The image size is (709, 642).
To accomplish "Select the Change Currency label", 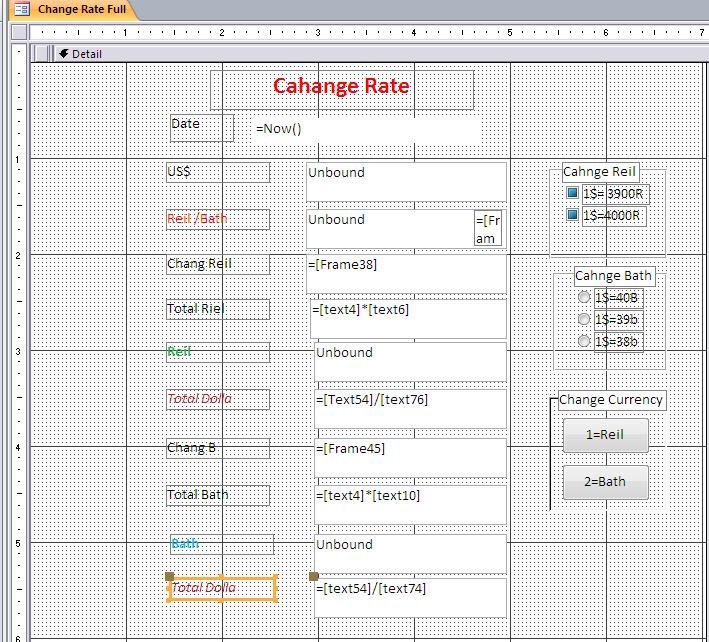I will (612, 401).
